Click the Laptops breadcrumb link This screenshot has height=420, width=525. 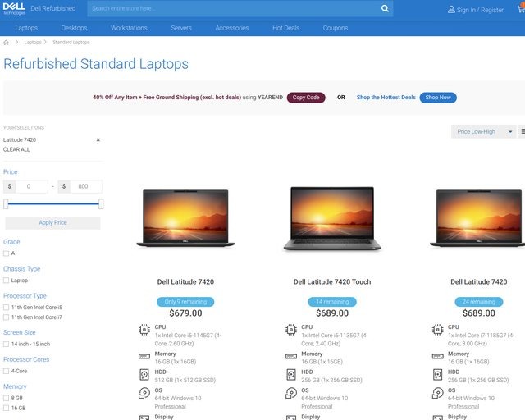tap(33, 43)
